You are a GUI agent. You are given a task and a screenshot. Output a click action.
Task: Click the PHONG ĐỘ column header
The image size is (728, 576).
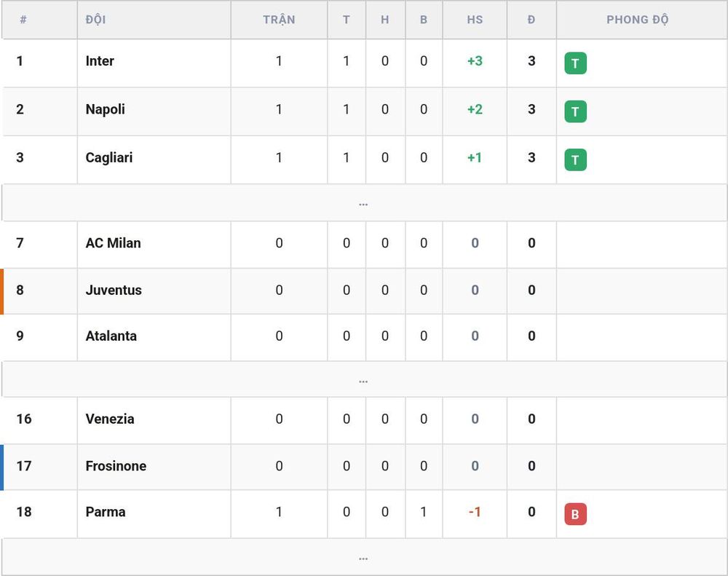click(638, 20)
